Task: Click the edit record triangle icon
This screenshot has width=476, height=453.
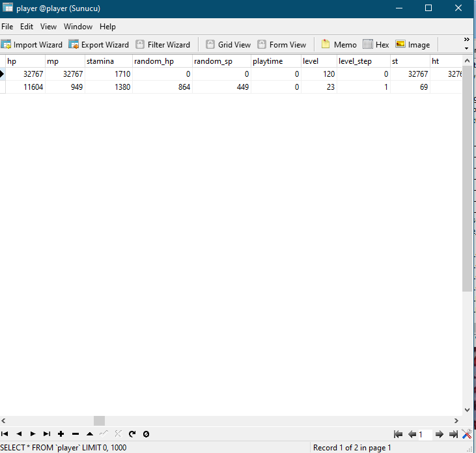Action: point(90,434)
